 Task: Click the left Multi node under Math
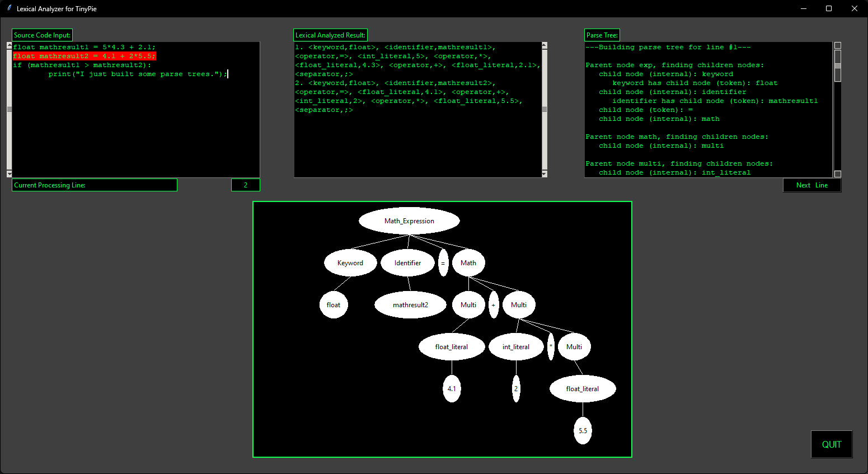(x=468, y=305)
